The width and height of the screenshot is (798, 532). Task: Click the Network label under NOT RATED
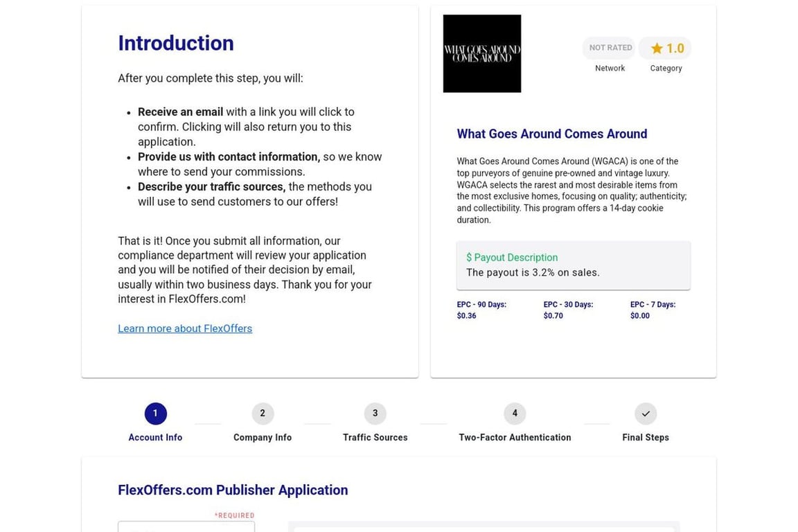click(x=610, y=68)
